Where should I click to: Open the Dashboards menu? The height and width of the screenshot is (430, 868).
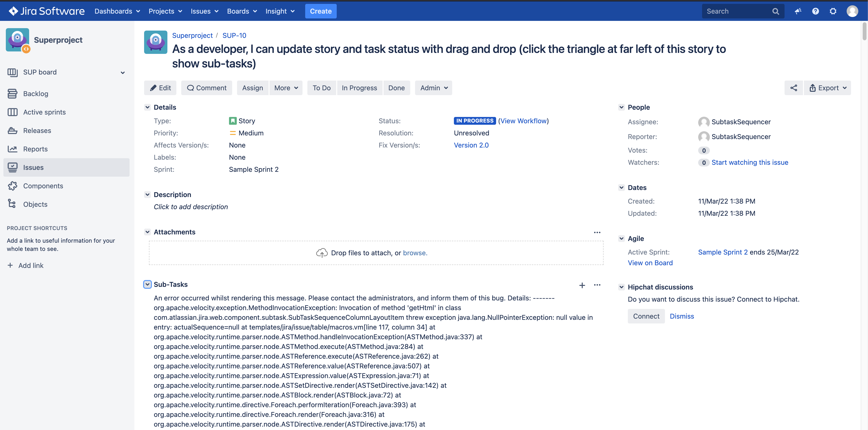117,11
